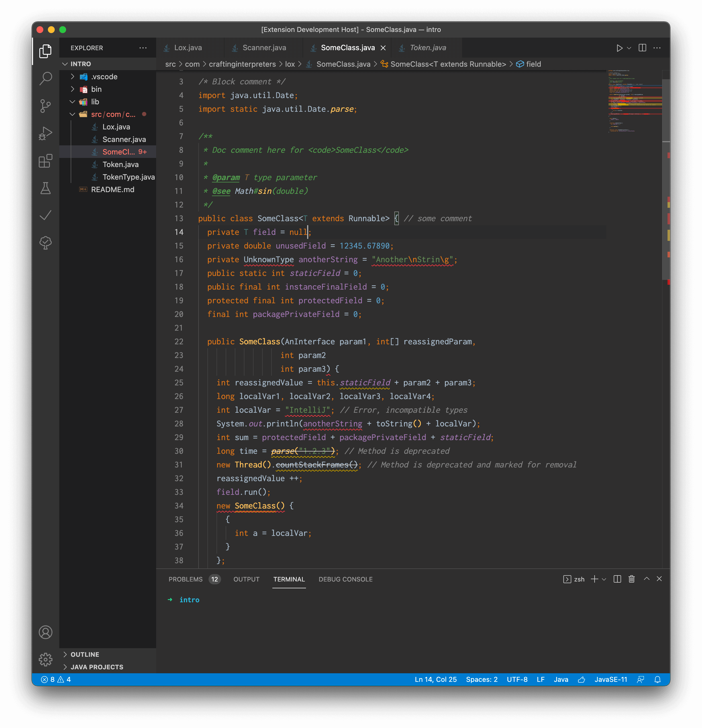702x728 pixels.
Task: Click the errors and warnings status indicator
Action: 56,679
